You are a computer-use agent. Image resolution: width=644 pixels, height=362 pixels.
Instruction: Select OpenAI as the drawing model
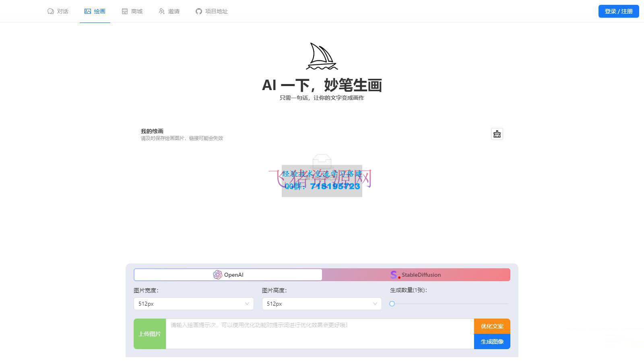click(227, 275)
